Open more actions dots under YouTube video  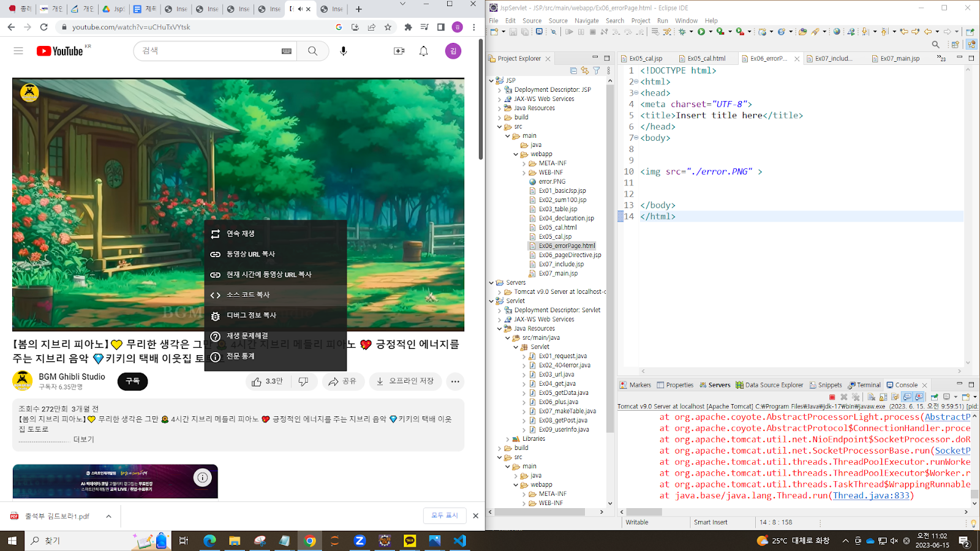[455, 381]
